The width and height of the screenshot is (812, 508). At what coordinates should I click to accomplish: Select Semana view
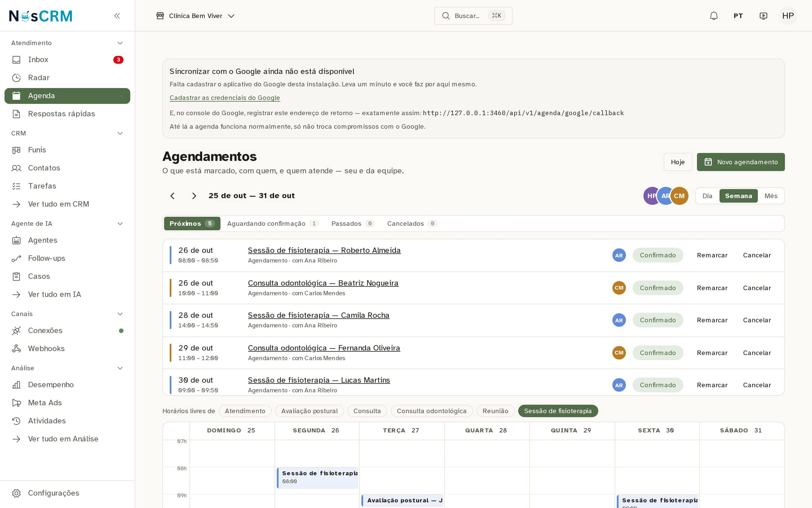[x=738, y=196]
